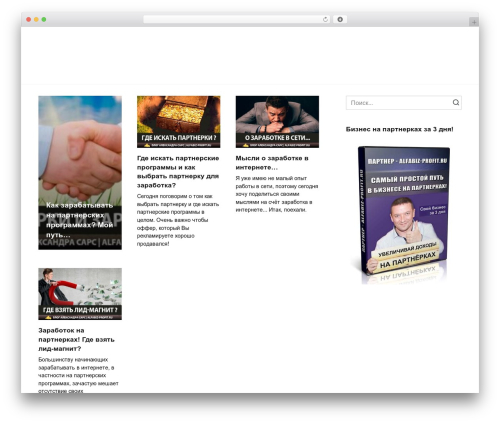The height and width of the screenshot is (423, 500).
Task: Open 'Где искать партнерские программы' article title
Action: tap(178, 171)
